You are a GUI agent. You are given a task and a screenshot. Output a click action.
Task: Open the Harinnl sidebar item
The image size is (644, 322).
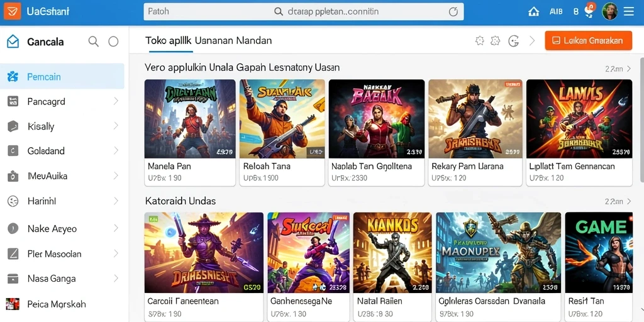click(62, 201)
